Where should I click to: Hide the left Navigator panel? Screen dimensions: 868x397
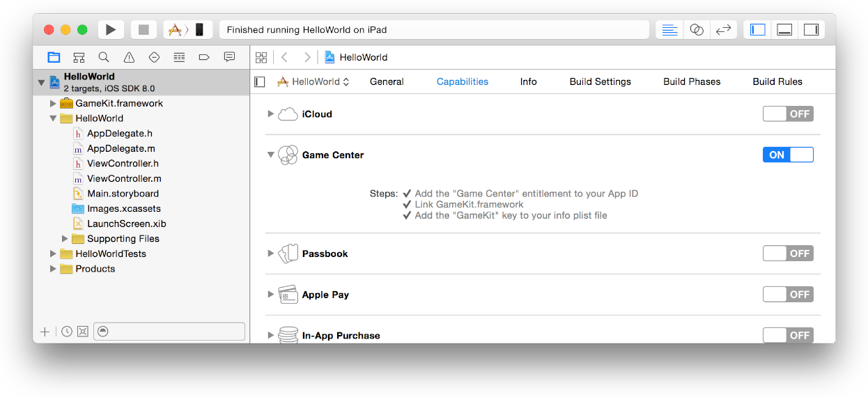tap(758, 29)
